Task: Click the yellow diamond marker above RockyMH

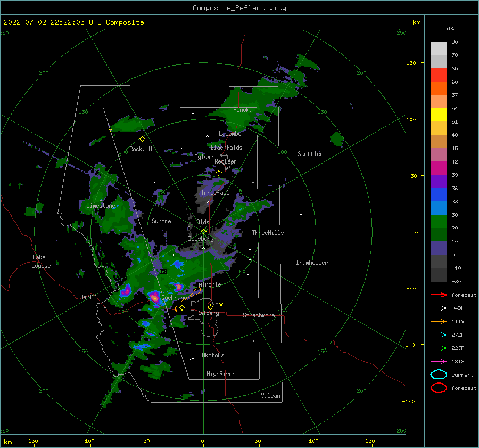Action: (x=142, y=139)
